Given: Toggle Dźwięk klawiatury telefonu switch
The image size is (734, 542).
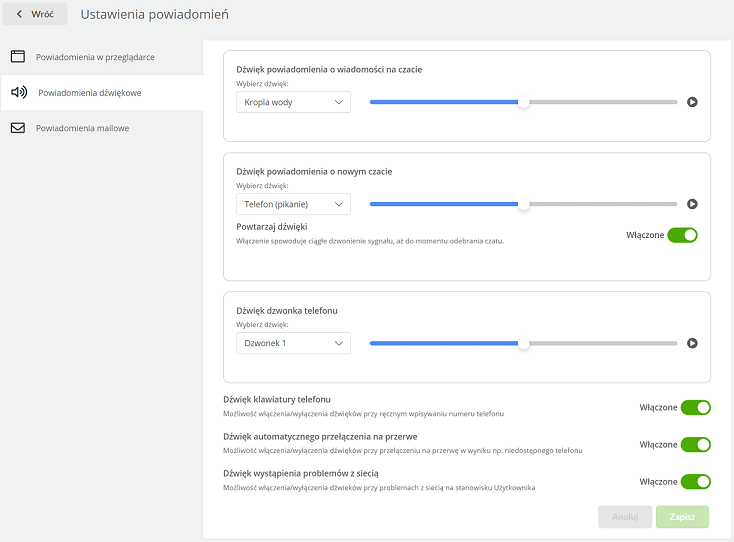Looking at the screenshot, I should [696, 407].
